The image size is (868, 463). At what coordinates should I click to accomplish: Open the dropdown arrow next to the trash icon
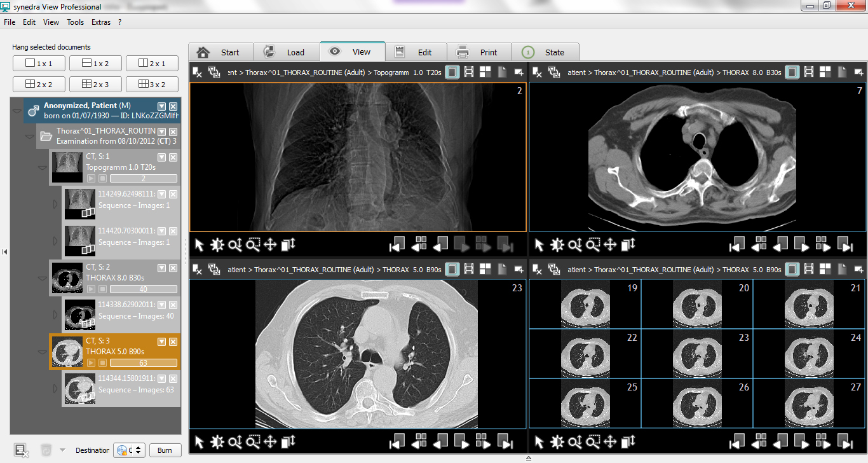(x=62, y=450)
